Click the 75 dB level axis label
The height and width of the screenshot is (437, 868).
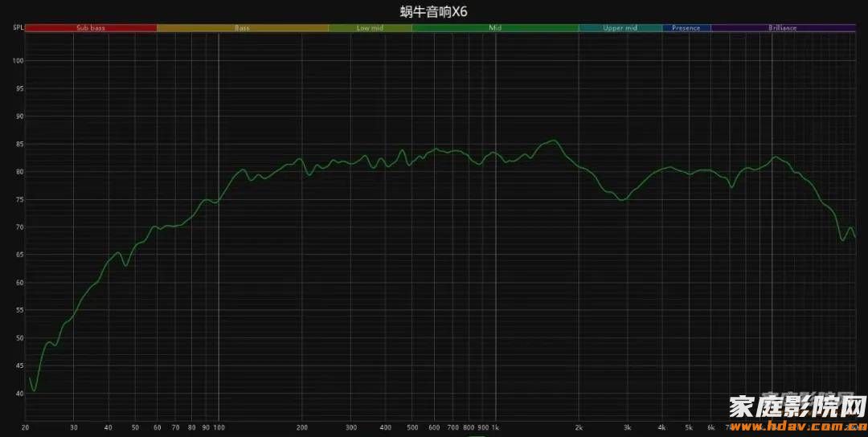pos(18,199)
